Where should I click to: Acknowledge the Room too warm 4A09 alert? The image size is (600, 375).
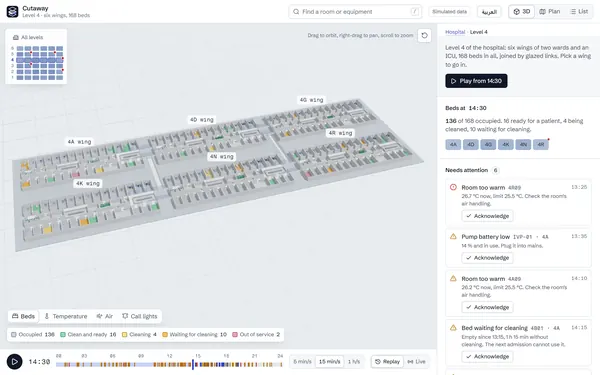coord(487,307)
